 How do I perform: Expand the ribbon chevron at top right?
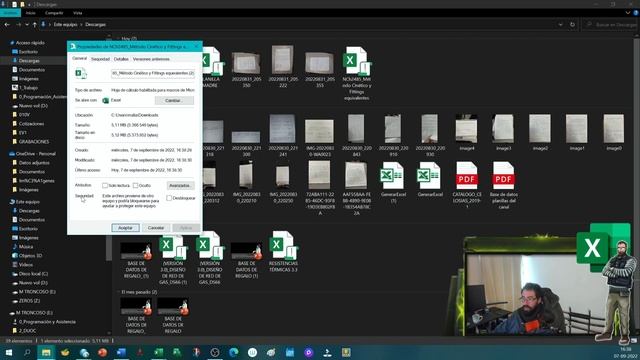628,13
